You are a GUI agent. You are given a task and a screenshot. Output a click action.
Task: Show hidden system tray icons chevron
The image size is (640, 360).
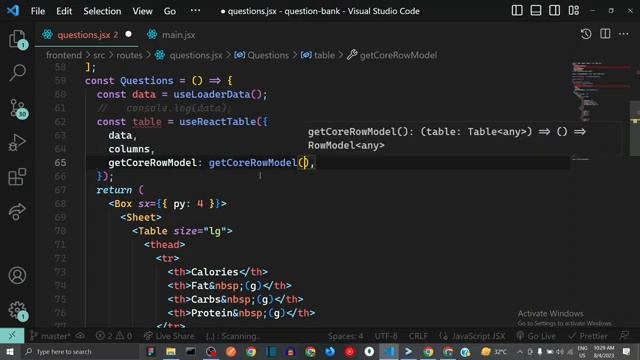tap(520, 351)
